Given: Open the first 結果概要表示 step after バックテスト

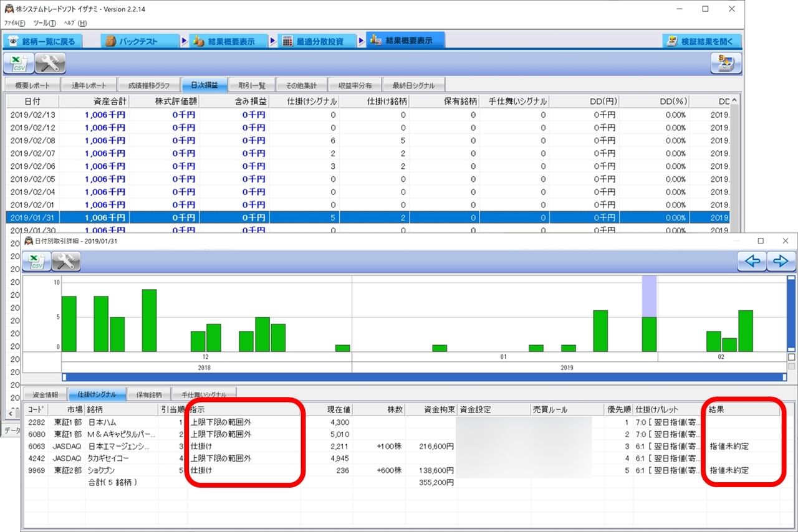Looking at the screenshot, I should pos(229,41).
